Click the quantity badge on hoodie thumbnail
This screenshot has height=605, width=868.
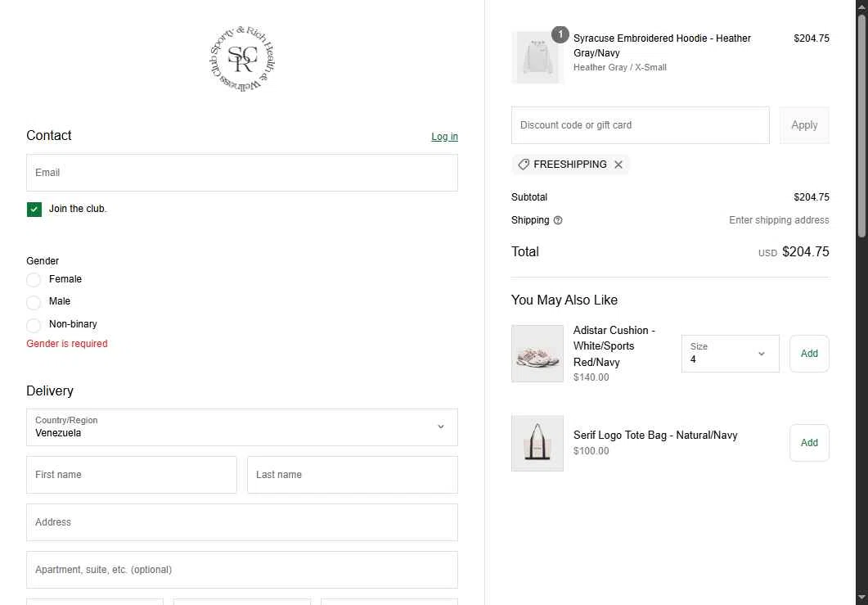coord(560,34)
